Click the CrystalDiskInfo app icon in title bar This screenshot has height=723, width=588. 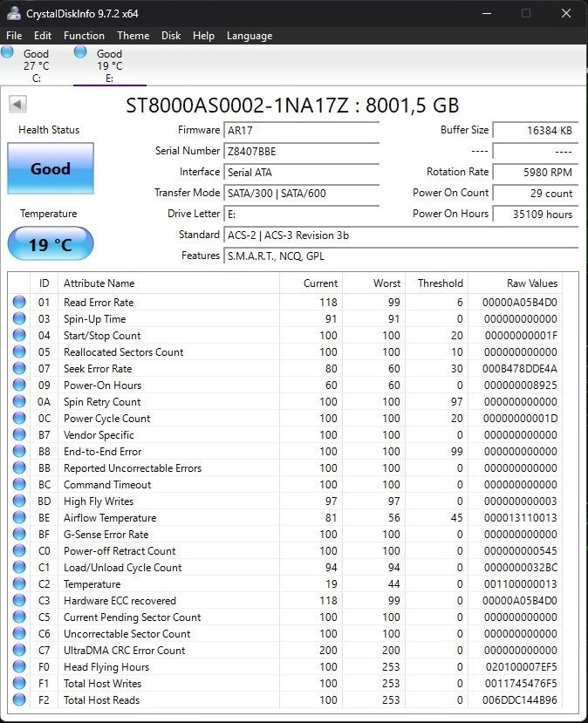coord(14,13)
